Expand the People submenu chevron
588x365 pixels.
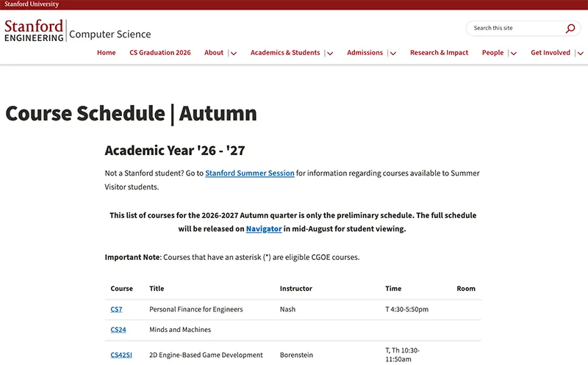coord(514,53)
